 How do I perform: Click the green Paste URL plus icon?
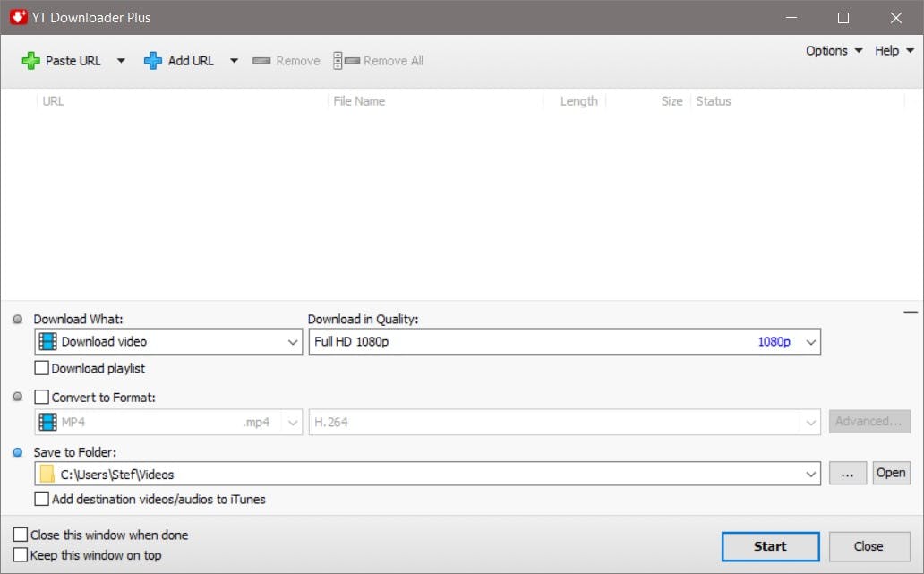(32, 60)
